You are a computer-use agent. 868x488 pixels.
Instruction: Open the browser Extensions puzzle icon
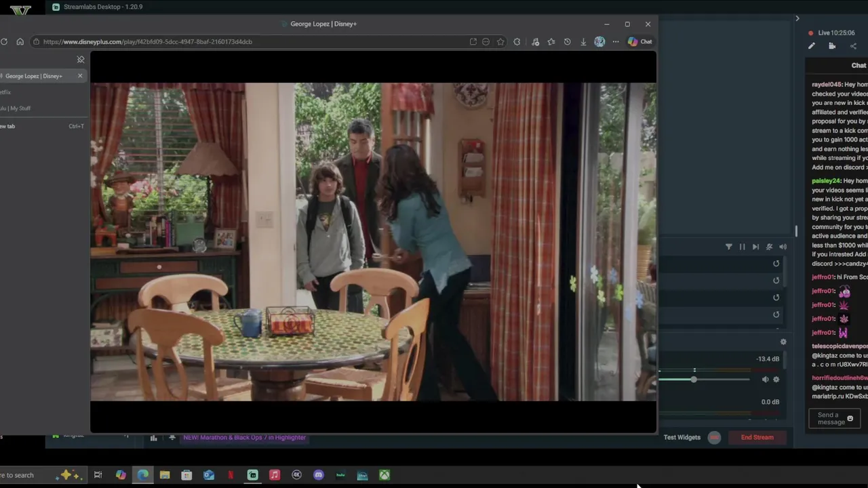point(517,41)
